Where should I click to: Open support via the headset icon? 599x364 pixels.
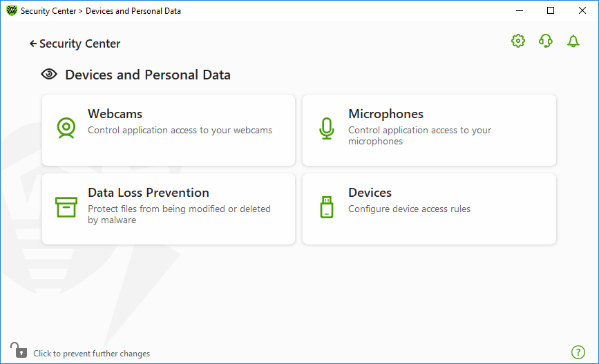(546, 41)
